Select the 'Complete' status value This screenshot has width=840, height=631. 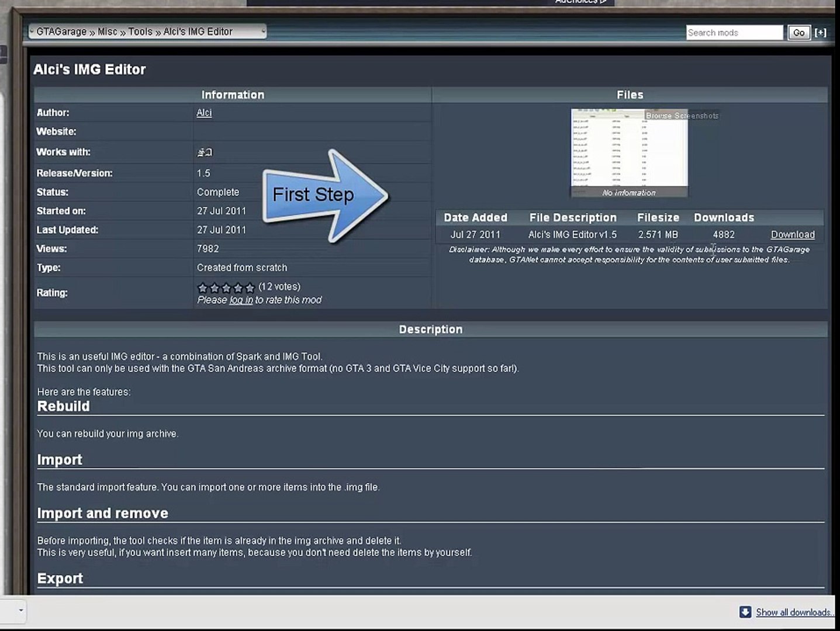pyautogui.click(x=218, y=192)
